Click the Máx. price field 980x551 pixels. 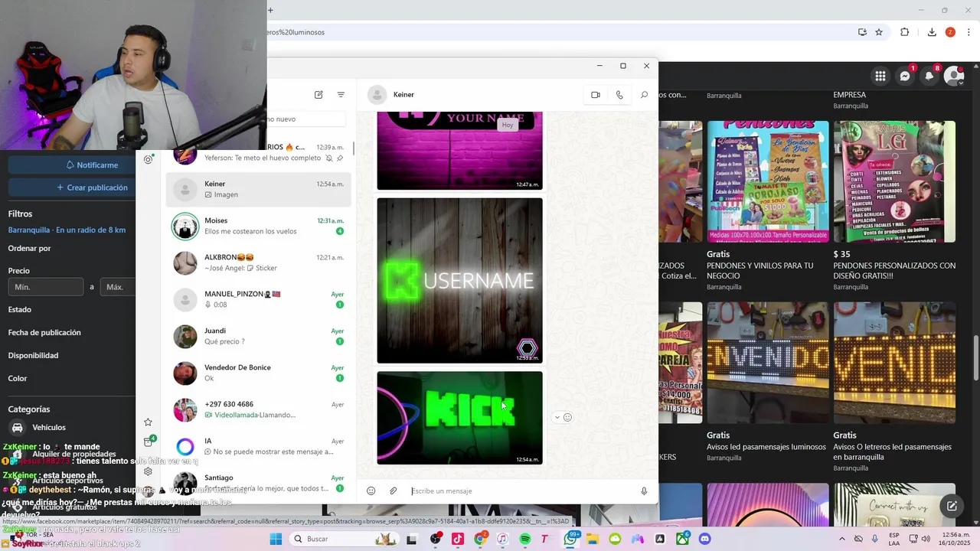coord(117,287)
